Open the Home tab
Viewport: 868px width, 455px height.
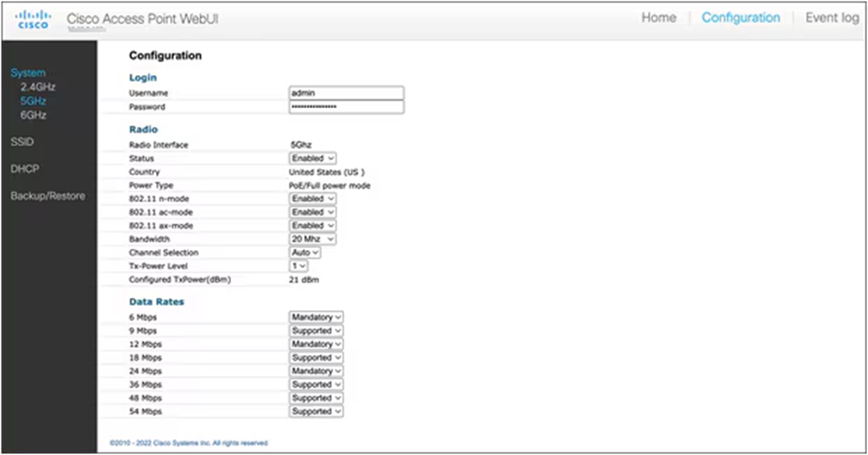659,18
